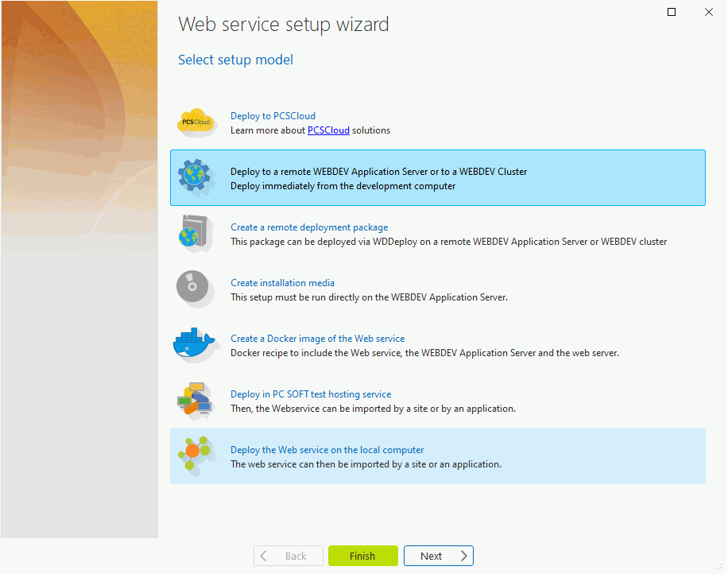Select Deploy to a remote WEBDEV Application Server
728x574 pixels.
438,178
